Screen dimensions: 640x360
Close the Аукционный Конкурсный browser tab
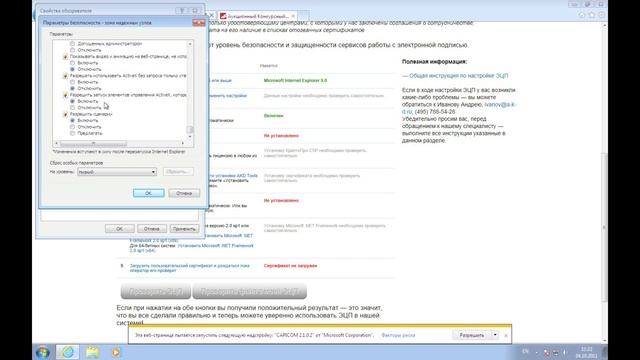pos(293,16)
